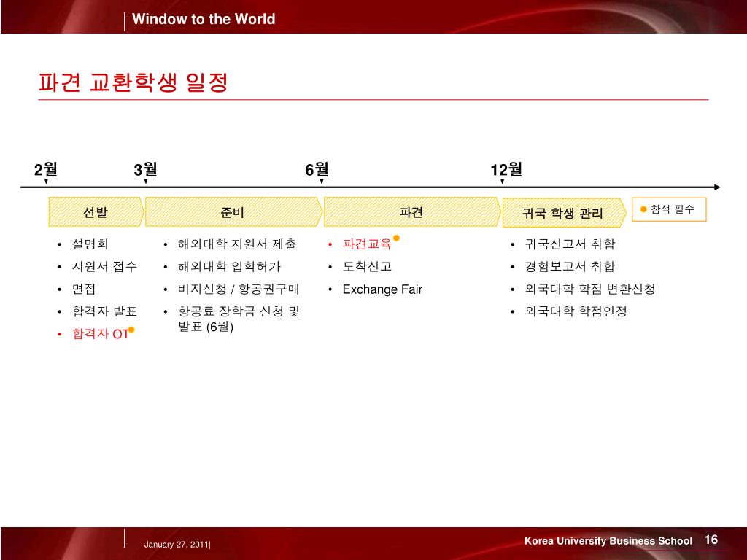Click the red 파견교육 item

[x=367, y=244]
